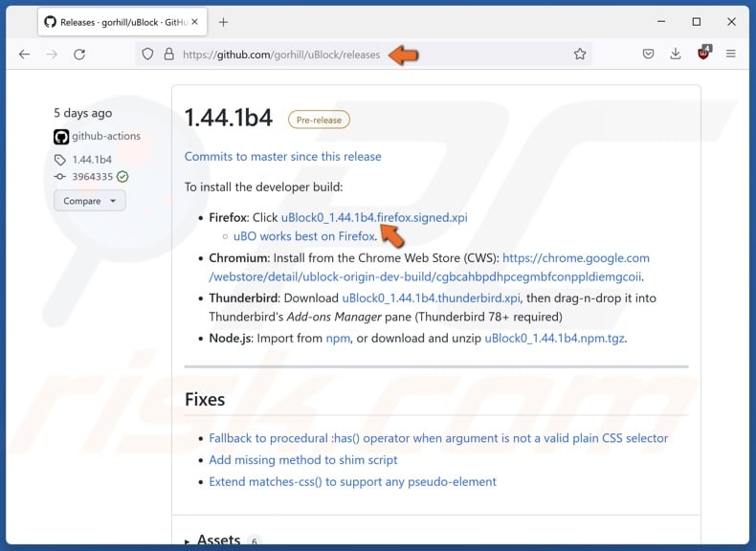The height and width of the screenshot is (551, 756).
Task: Open the Compare dropdown
Action: 90,201
